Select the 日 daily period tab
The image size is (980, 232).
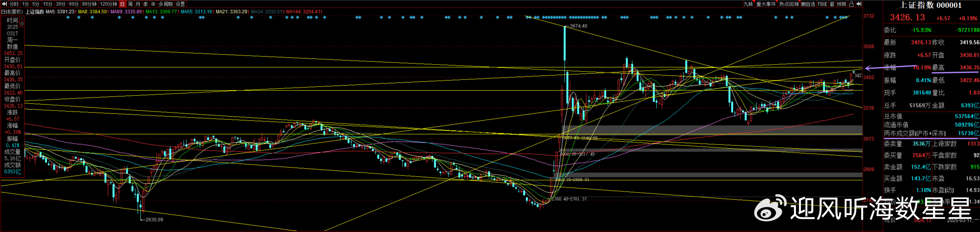(x=122, y=4)
